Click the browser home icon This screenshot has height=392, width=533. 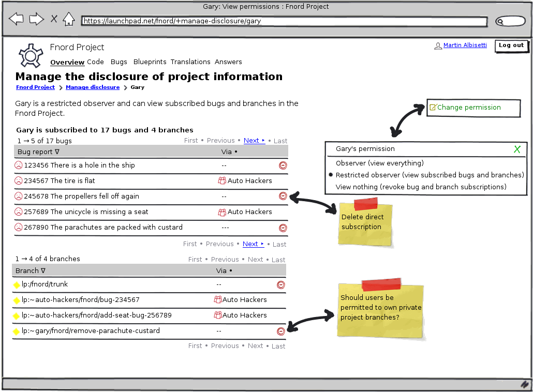pos(68,20)
